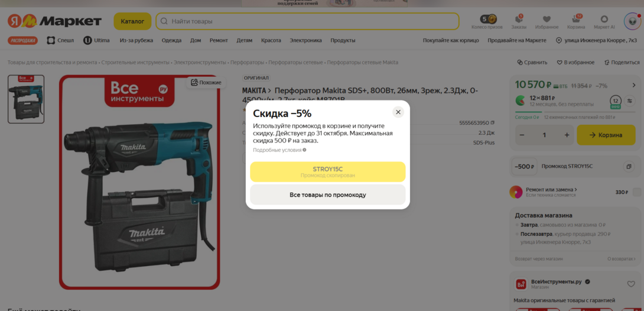Image resolution: width=644 pixels, height=311 pixels.
Task: Add to cart with yellow Корзина button
Action: [x=606, y=135]
